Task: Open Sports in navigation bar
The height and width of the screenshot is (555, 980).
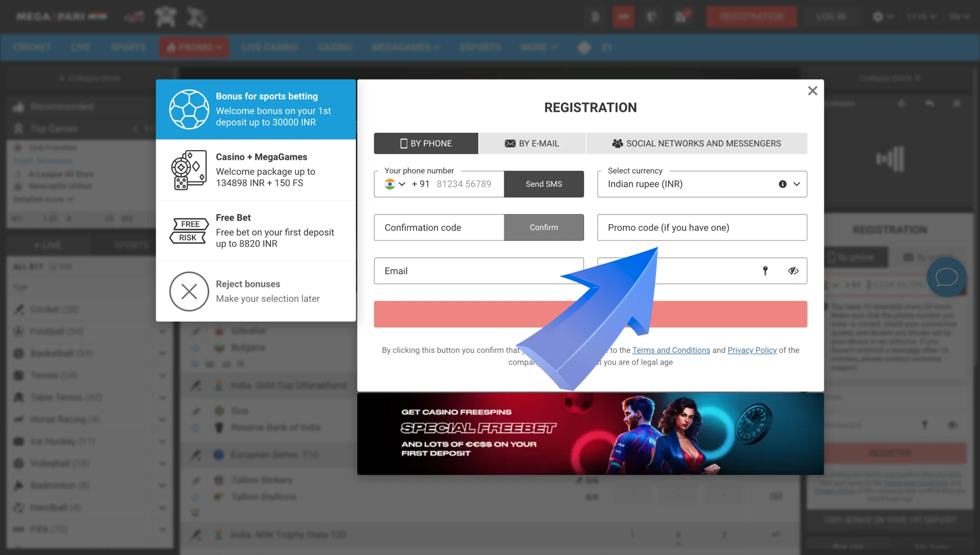Action: [x=128, y=47]
